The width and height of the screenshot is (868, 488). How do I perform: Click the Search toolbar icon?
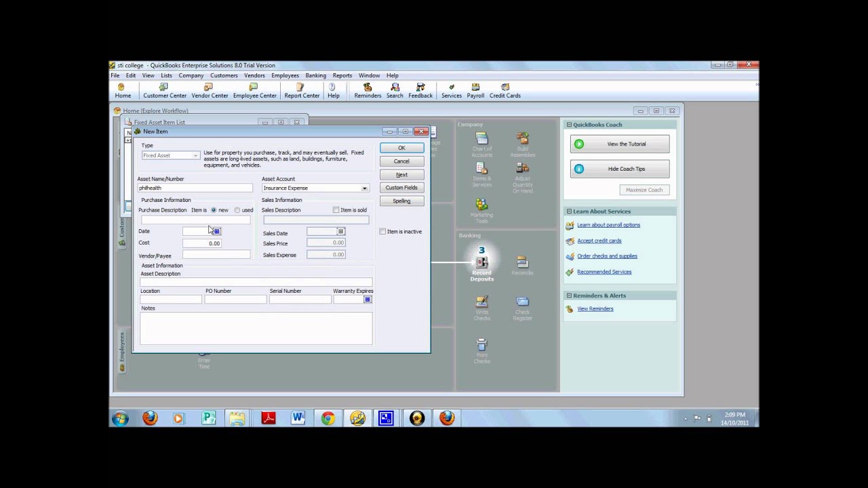[x=395, y=91]
